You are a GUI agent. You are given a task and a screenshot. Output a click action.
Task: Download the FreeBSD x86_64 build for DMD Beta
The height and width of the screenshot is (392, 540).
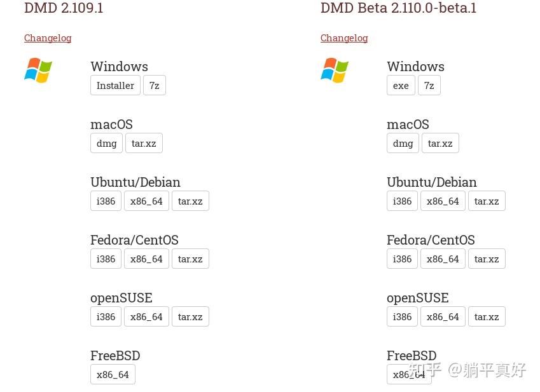(x=409, y=374)
